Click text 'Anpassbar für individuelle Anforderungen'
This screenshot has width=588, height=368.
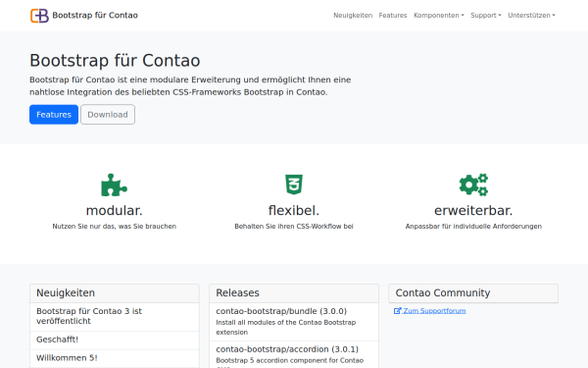pos(473,227)
